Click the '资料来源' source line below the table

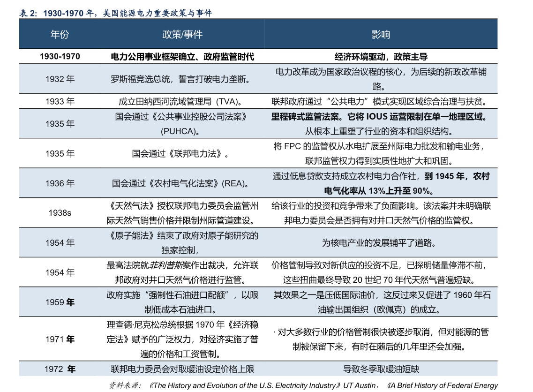coord(303,385)
